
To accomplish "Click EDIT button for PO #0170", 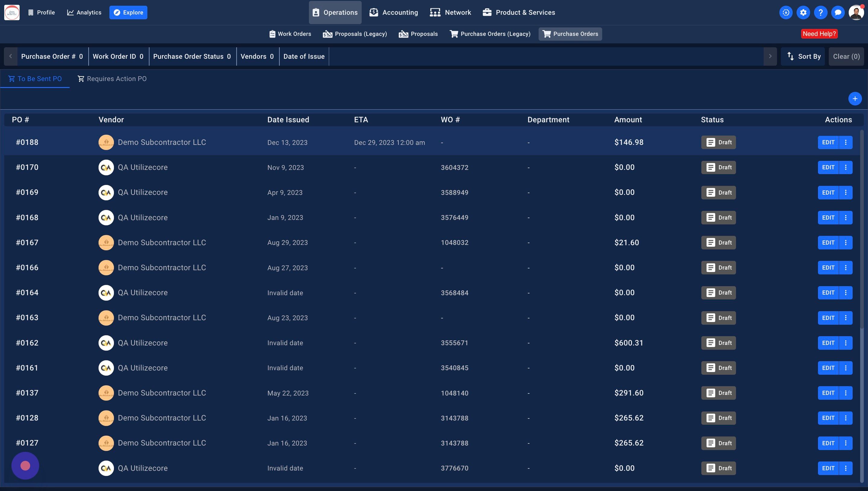I will click(x=828, y=167).
